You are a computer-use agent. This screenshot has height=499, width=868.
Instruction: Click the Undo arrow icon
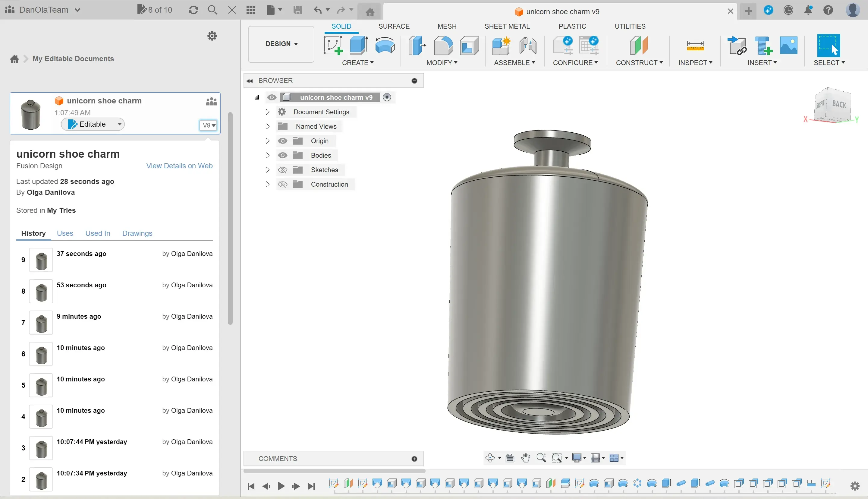pos(318,10)
